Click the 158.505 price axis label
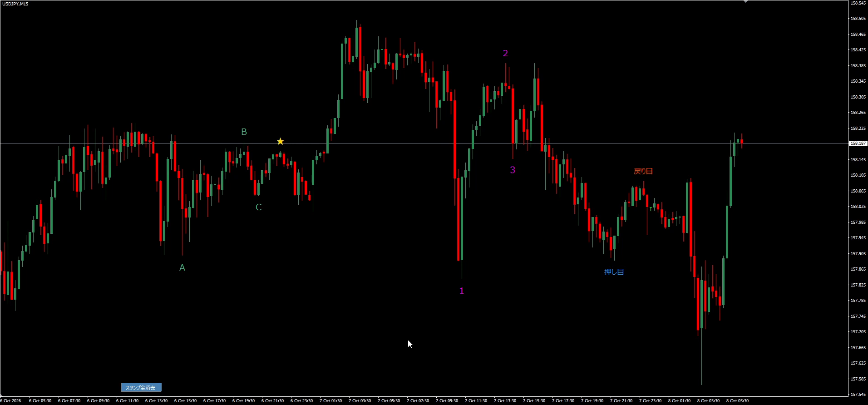Screen dimensions: 868x405 pyautogui.click(x=858, y=19)
